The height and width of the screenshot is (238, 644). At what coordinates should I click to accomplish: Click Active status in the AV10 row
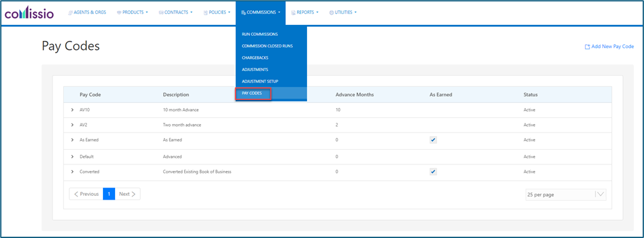click(x=530, y=110)
